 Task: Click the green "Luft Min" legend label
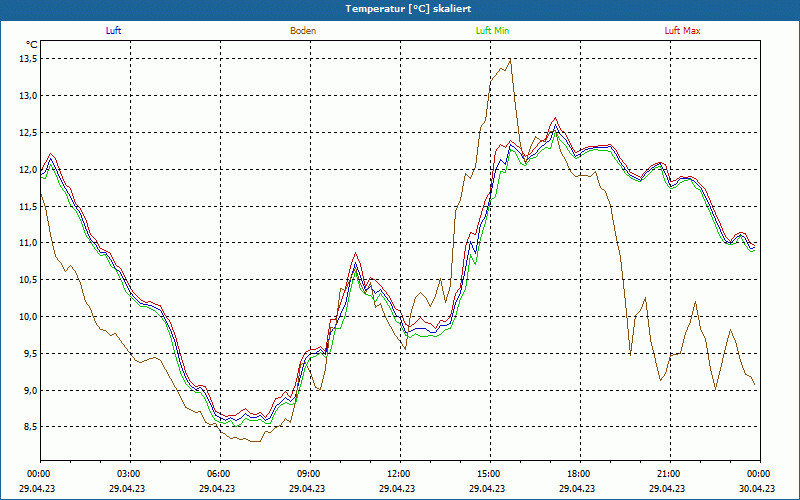pos(493,31)
